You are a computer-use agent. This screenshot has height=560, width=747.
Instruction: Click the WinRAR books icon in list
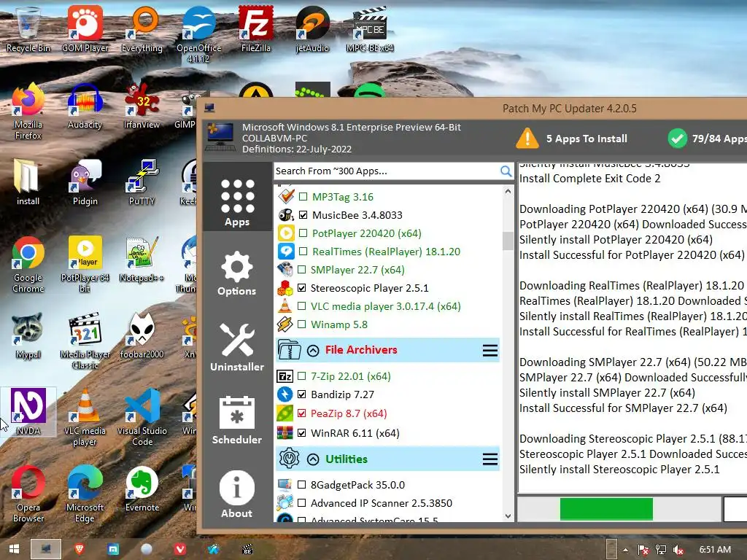click(x=285, y=433)
